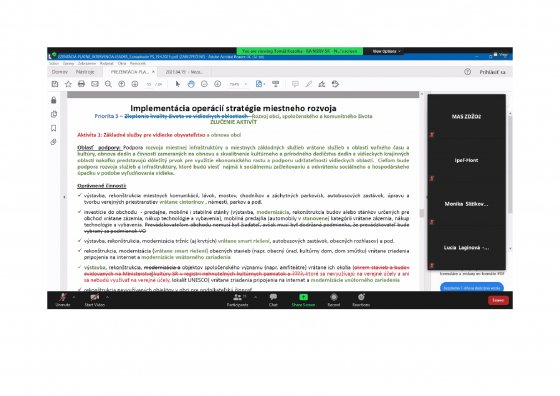Image resolution: width=560 pixels, height=396 pixels.
Task: Click the attachments paperclip icon in sidebar
Action: coord(54,142)
